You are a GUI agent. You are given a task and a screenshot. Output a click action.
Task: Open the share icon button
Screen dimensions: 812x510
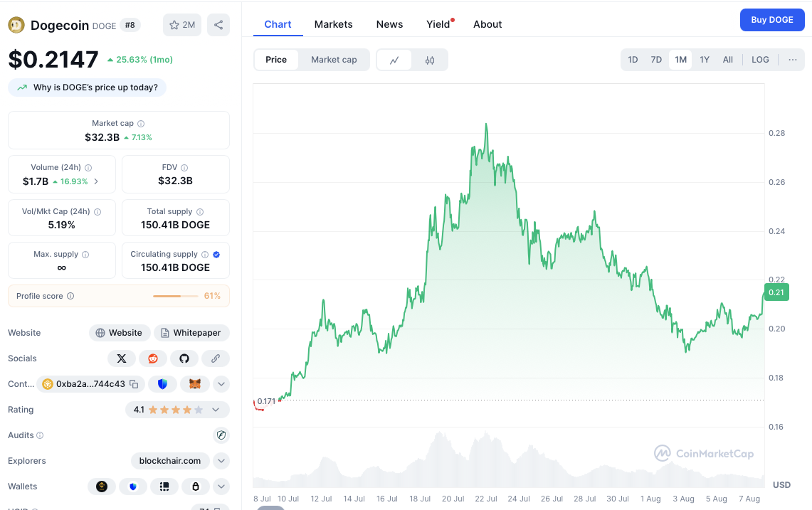coord(218,25)
